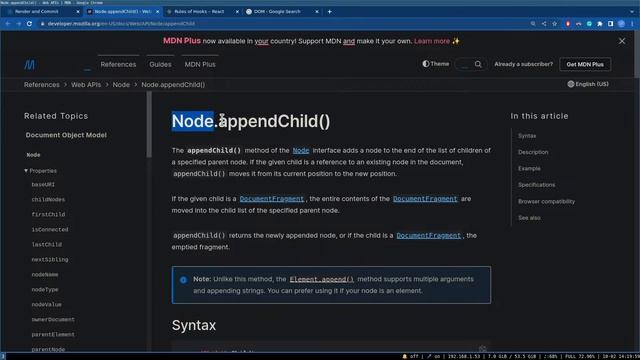
Task: Click the page vertical scrollbar
Action: pos(637,53)
